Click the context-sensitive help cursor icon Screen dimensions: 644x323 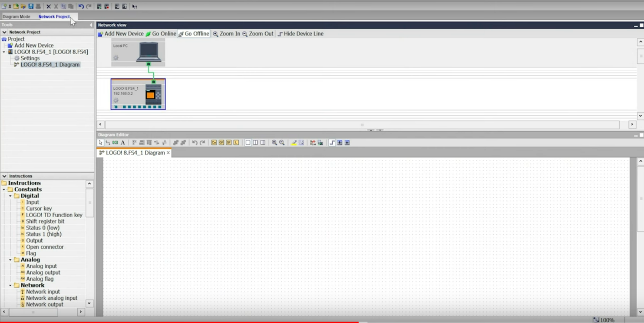tap(134, 6)
